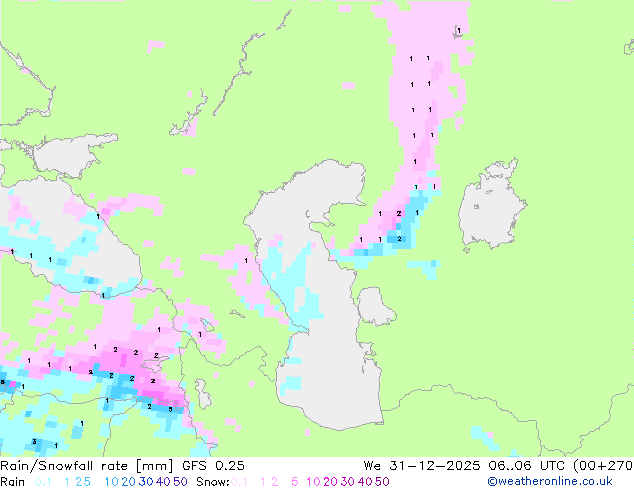Click the weatheronline.co.uk copyright text

[x=550, y=481]
